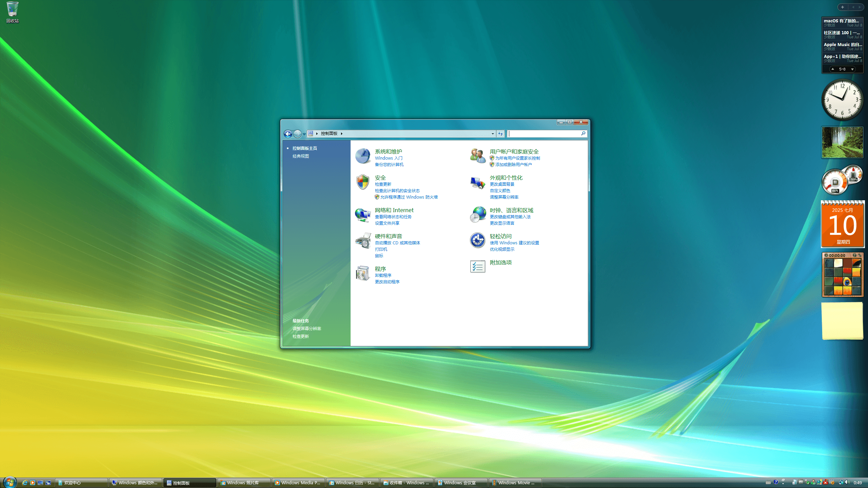Open 备份您的计算机 link

[x=389, y=165]
